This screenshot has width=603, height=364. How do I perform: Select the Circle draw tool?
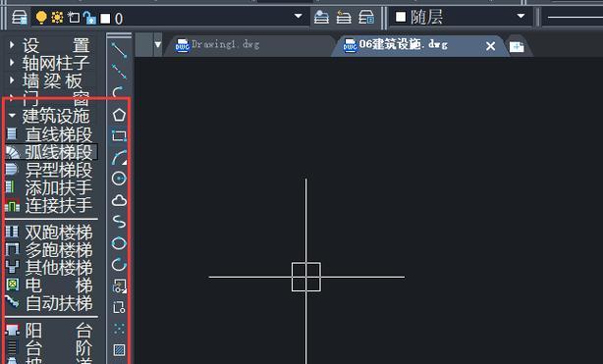[119, 179]
